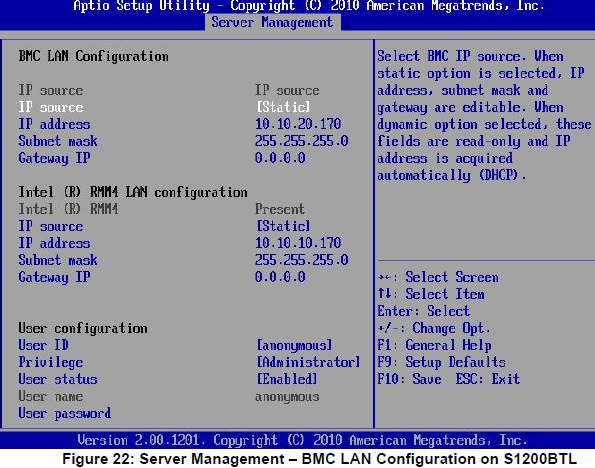Click the Gateway IP label under BMC LAN Configuration

(x=54, y=158)
